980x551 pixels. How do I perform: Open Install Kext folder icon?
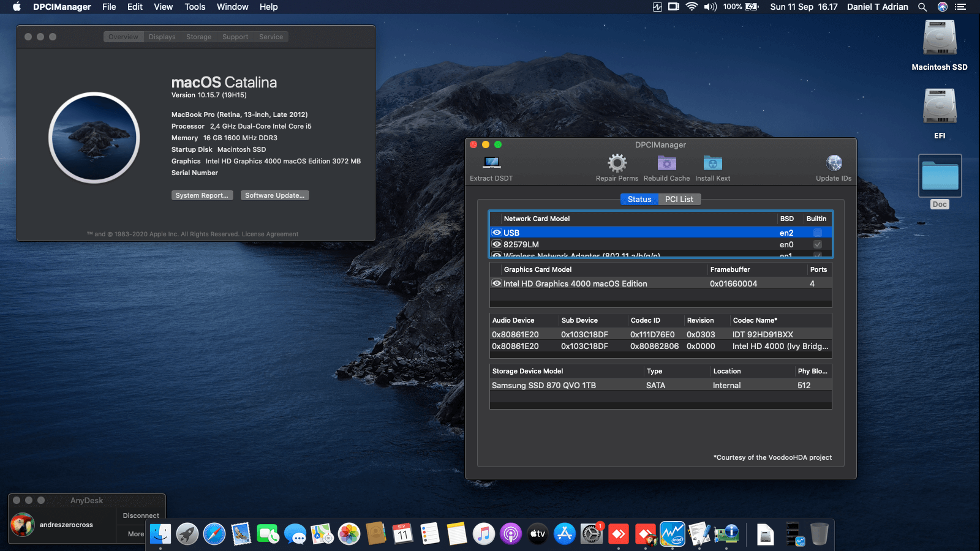(712, 163)
